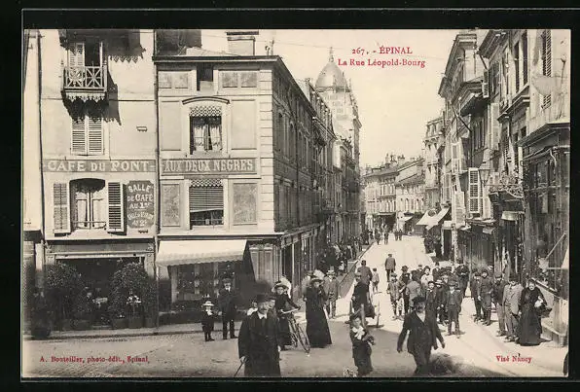Click the curtained window above Deux Nègres sign
Image resolution: width=580 pixels, height=392 pixels.
tap(205, 130)
